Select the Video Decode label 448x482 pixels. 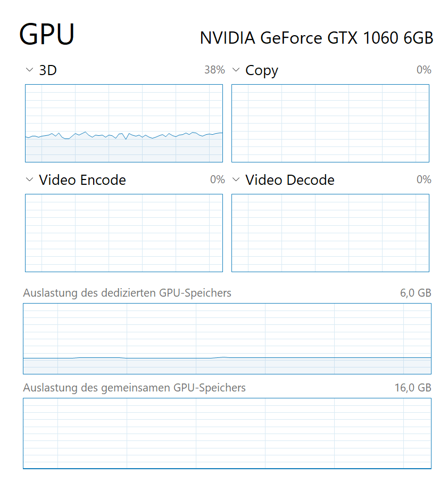(x=290, y=180)
